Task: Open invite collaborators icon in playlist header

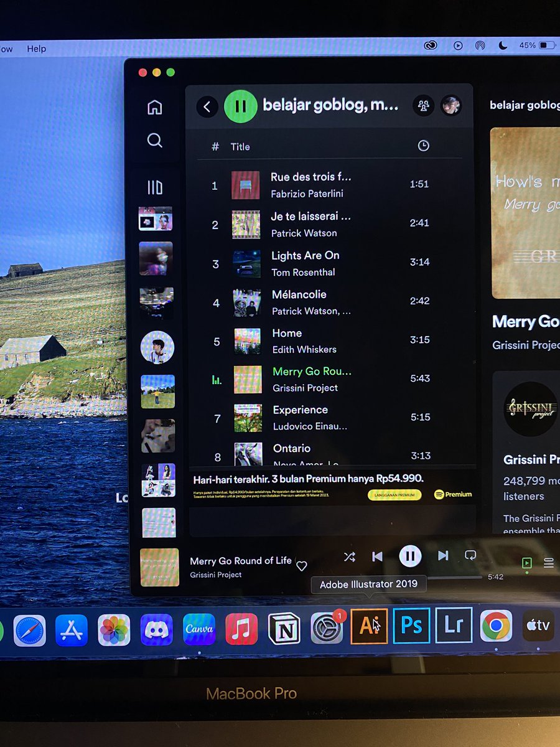Action: pyautogui.click(x=423, y=105)
